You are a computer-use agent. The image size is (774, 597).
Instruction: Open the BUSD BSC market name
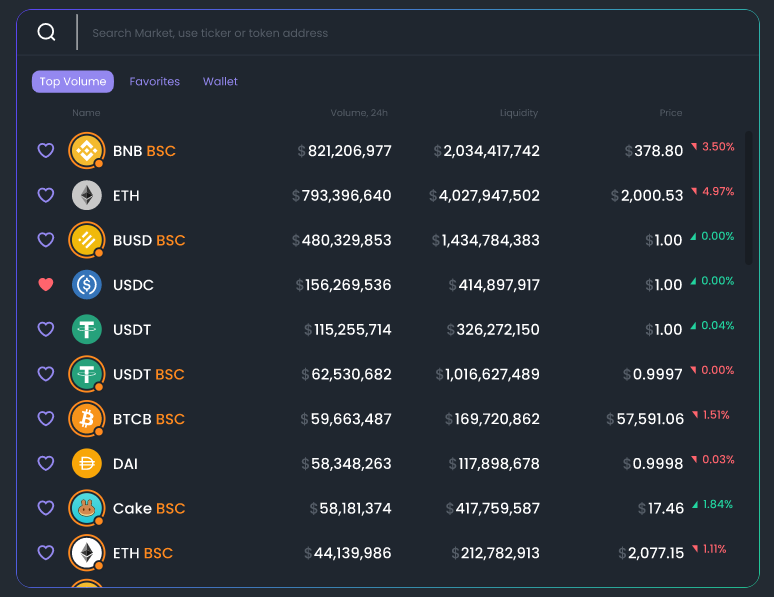(x=149, y=240)
